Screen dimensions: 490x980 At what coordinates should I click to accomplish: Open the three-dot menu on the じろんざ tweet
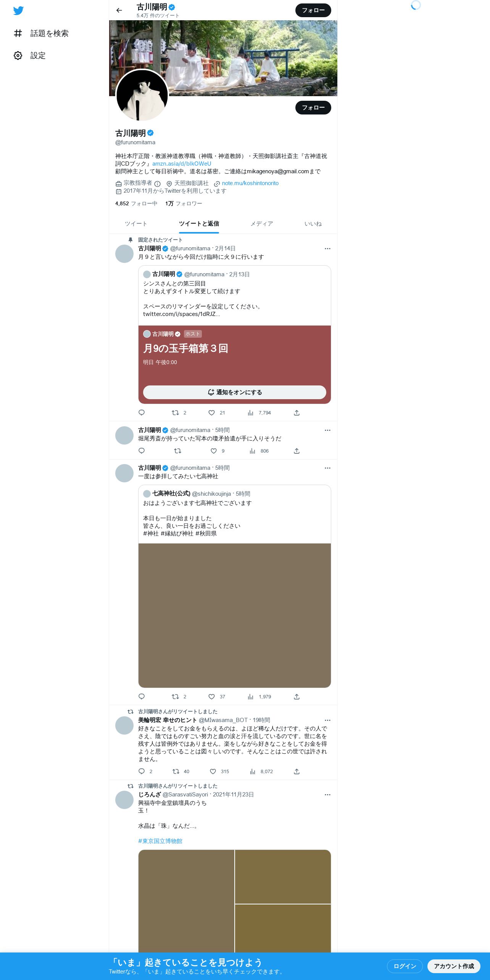[x=327, y=795]
